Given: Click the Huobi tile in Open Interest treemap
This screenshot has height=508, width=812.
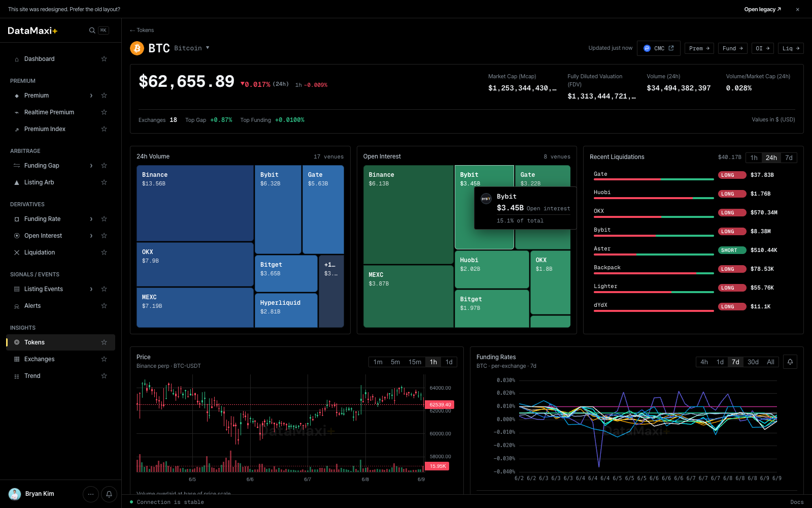Looking at the screenshot, I should click(x=492, y=269).
